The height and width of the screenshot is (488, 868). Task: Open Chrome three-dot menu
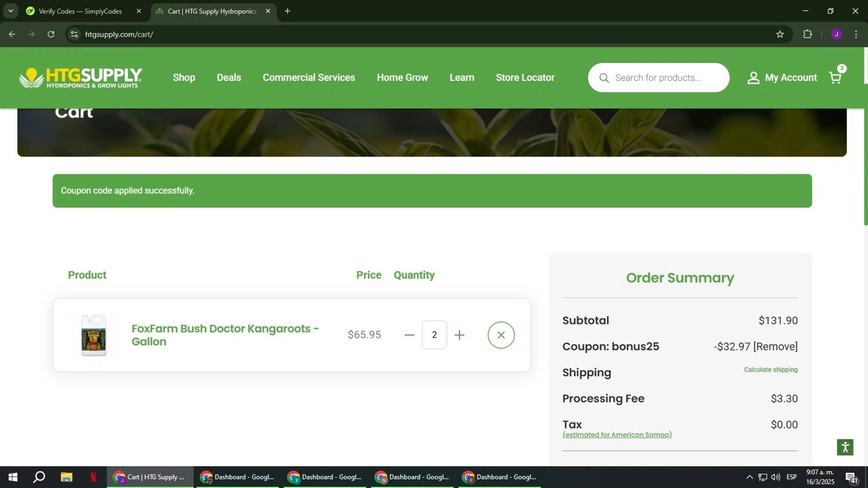856,35
